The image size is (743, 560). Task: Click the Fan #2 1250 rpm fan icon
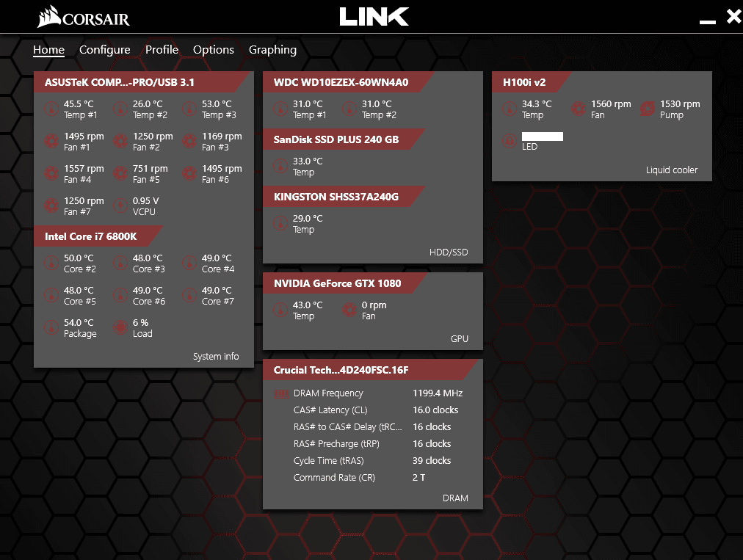point(120,141)
